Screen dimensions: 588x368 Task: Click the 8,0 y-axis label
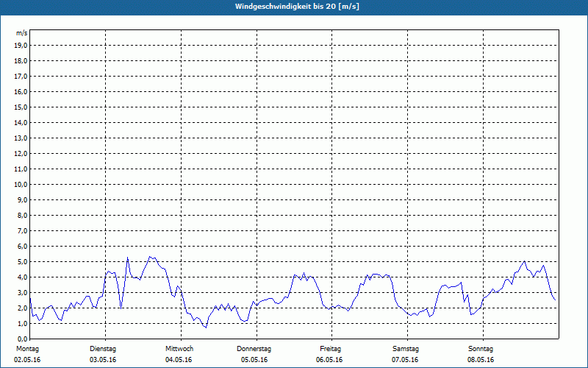pyautogui.click(x=22, y=215)
